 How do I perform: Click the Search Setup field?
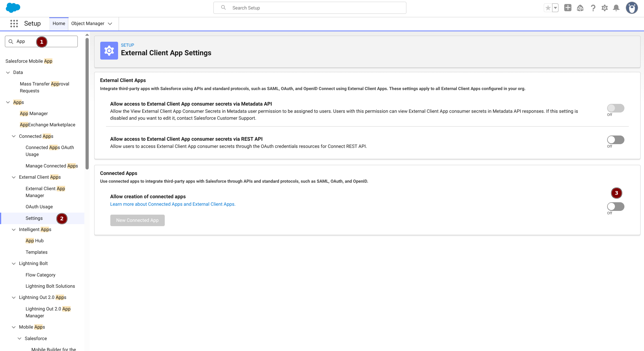pos(310,8)
